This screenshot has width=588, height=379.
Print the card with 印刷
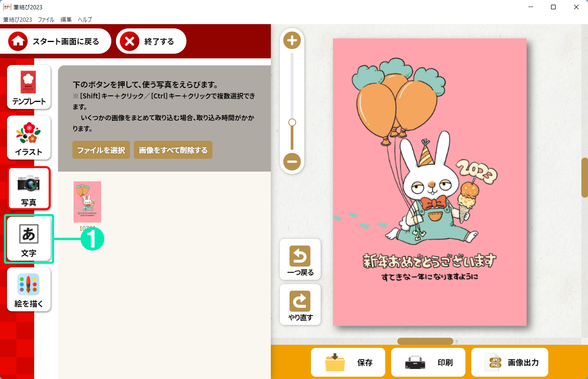point(428,362)
